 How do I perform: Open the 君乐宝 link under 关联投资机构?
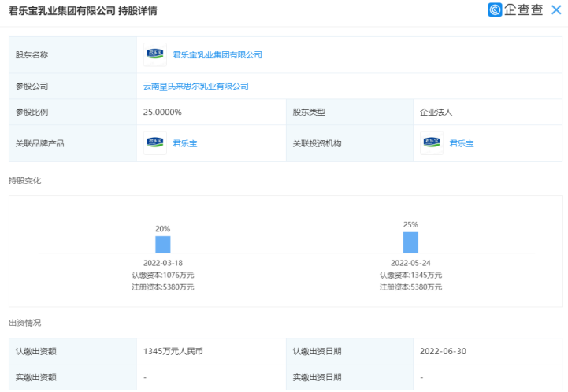(461, 143)
